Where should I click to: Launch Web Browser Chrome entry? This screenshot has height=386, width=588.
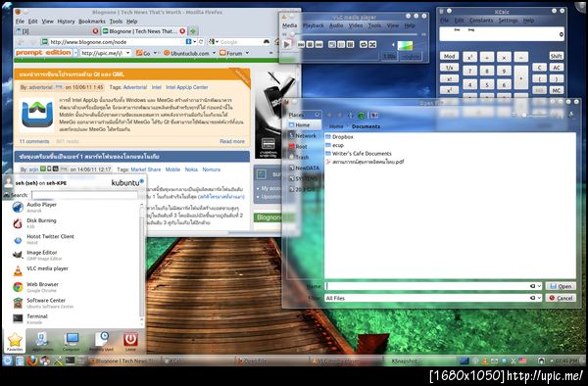tap(75, 287)
